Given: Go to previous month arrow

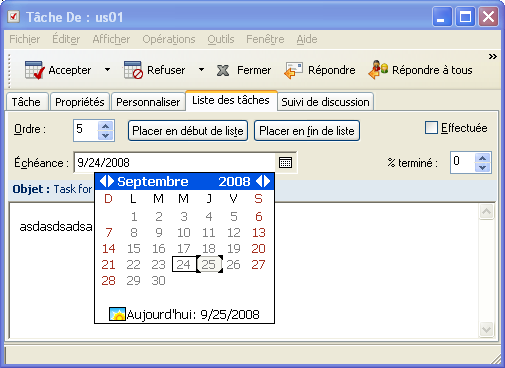Looking at the screenshot, I should (103, 181).
